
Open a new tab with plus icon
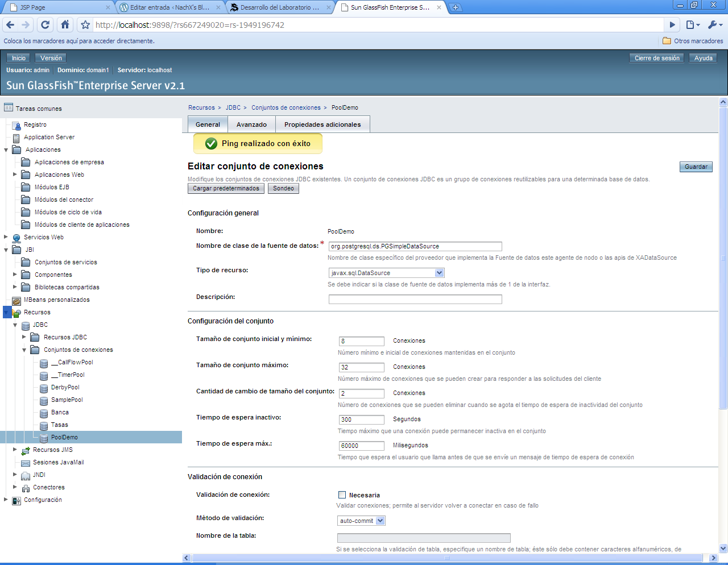455,7
